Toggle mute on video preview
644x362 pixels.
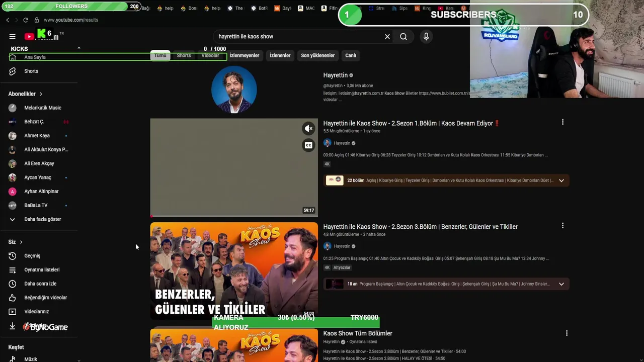(308, 129)
